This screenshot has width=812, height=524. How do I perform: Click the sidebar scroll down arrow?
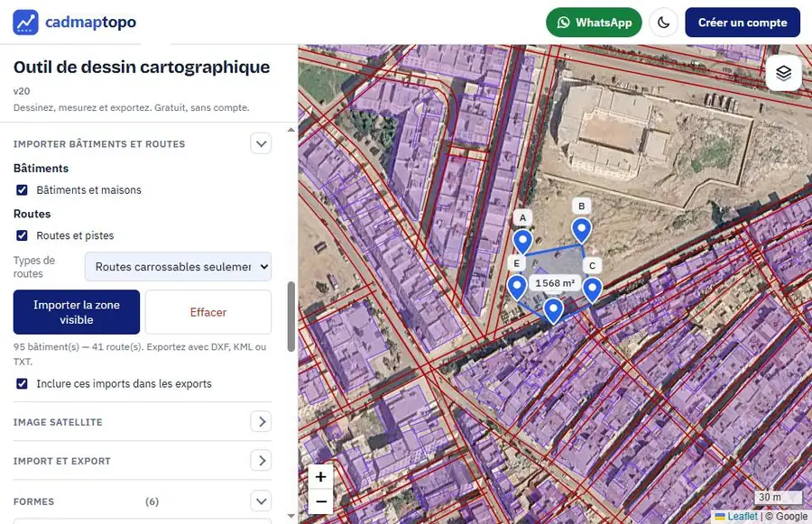pyautogui.click(x=291, y=516)
